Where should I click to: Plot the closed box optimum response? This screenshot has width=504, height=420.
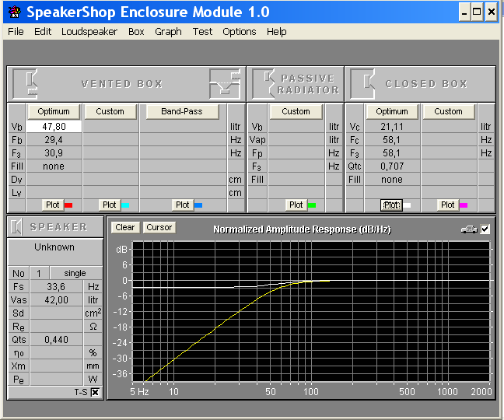coord(391,205)
